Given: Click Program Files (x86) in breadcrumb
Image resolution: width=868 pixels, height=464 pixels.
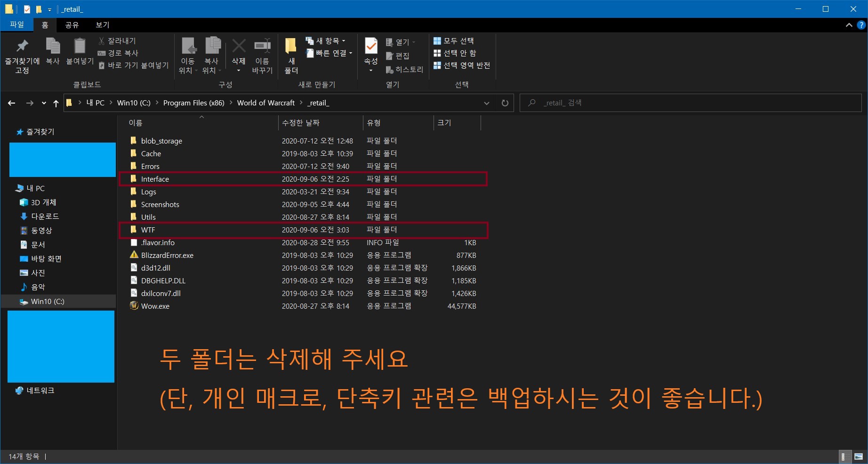Looking at the screenshot, I should 193,103.
